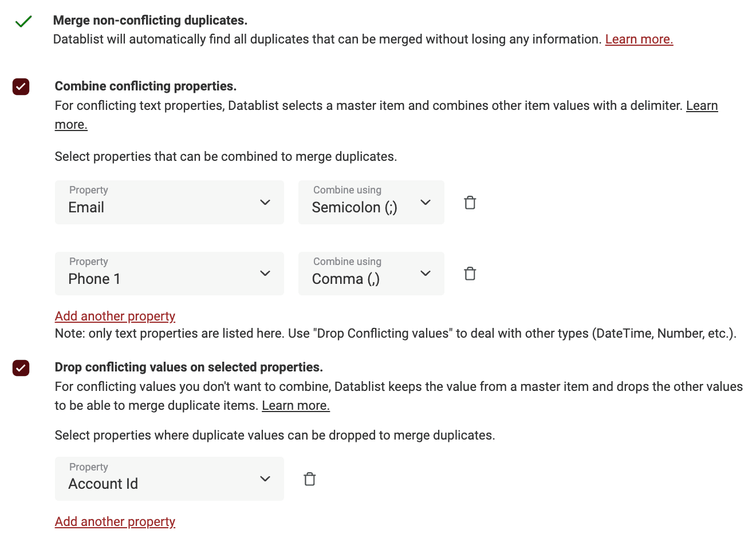Open Learn more link about dropping conflicting values
Screen dimensions: 756x534
pos(296,405)
